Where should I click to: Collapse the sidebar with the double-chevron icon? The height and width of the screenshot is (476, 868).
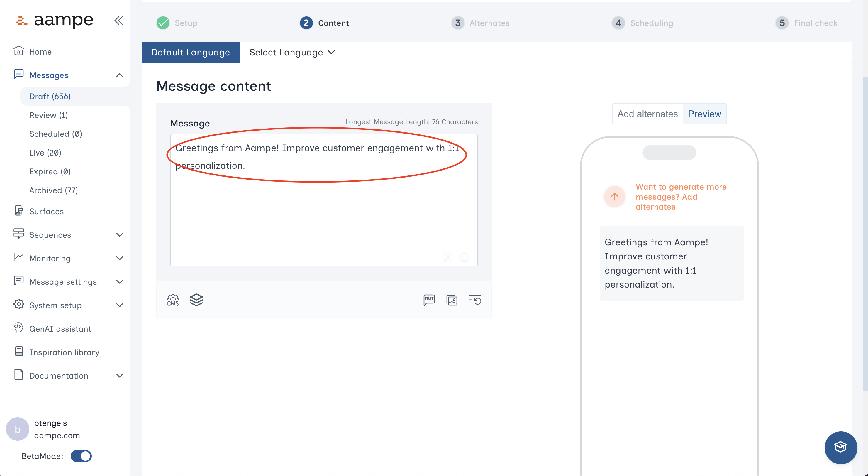[118, 21]
